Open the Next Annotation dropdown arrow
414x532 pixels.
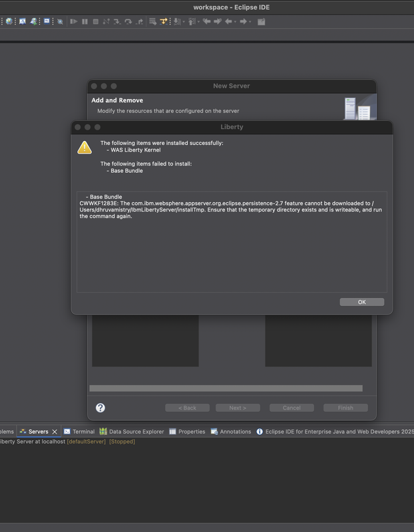[184, 22]
